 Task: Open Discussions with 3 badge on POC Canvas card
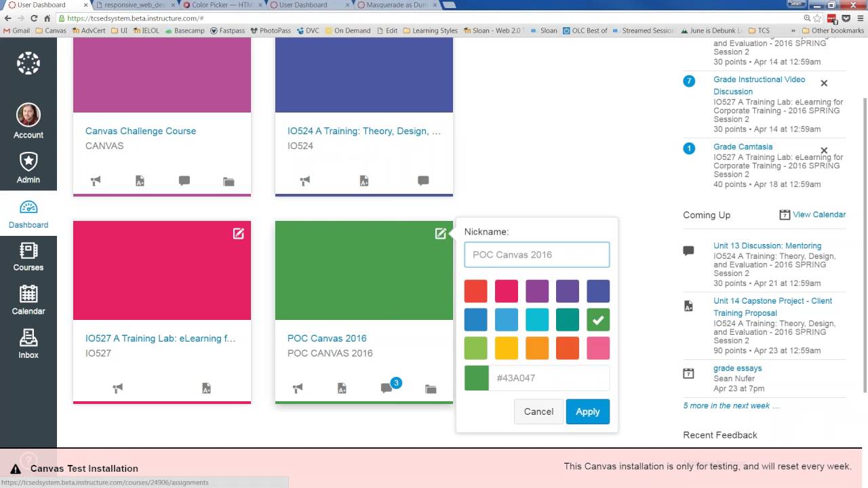click(x=388, y=387)
